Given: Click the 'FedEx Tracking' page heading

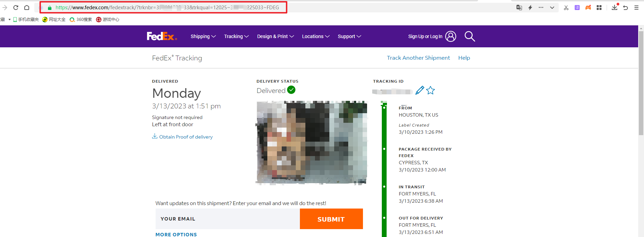Looking at the screenshot, I should pyautogui.click(x=177, y=58).
